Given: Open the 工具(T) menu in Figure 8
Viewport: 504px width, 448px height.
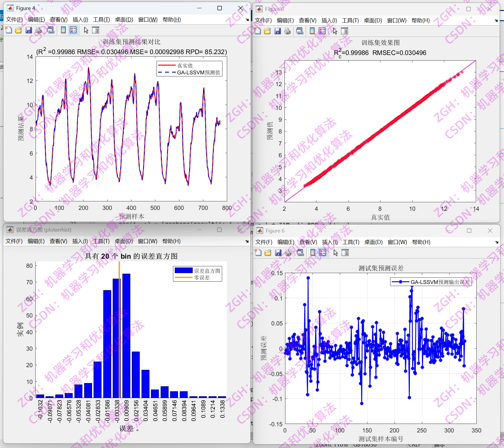Looking at the screenshot, I should click(350, 21).
